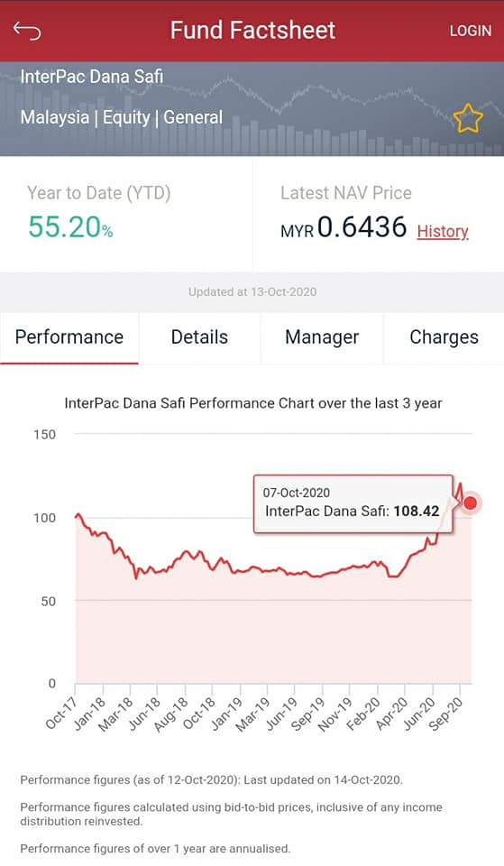Viewport: 504px width, 866px height.
Task: Switch to the Details tab
Action: (x=199, y=337)
